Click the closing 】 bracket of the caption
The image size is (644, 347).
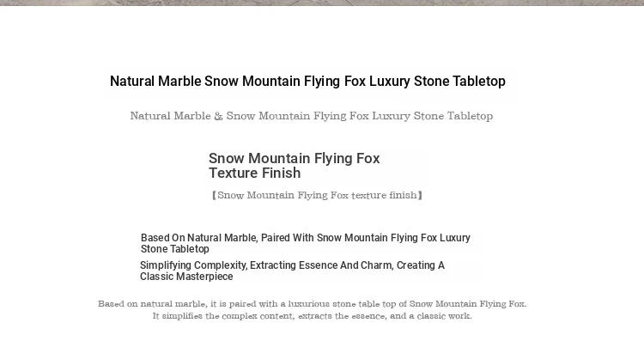[420, 195]
